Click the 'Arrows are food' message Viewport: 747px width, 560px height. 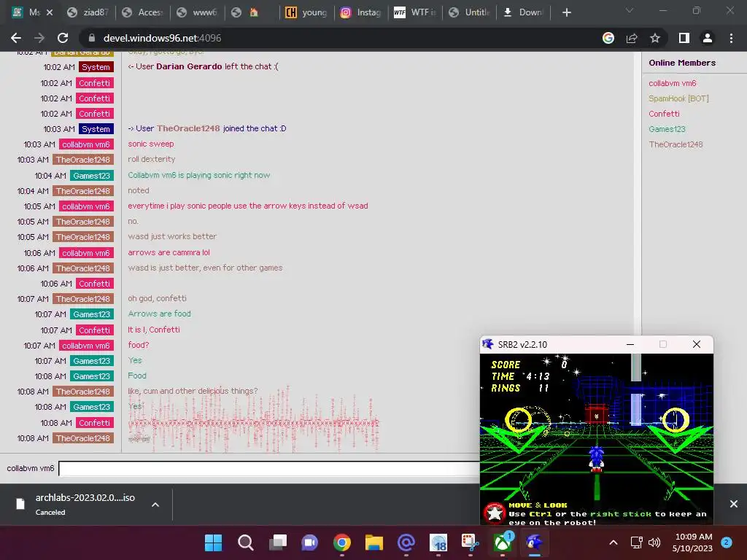click(159, 314)
